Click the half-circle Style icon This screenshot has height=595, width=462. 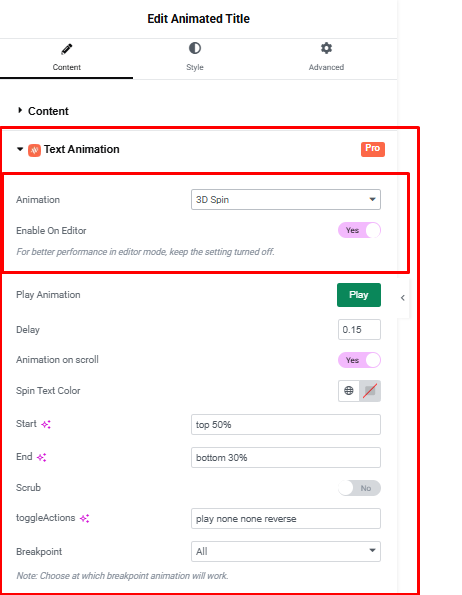point(195,48)
